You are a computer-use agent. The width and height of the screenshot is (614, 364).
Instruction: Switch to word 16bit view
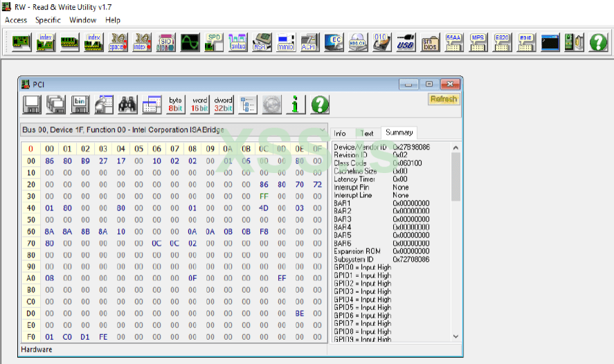199,104
